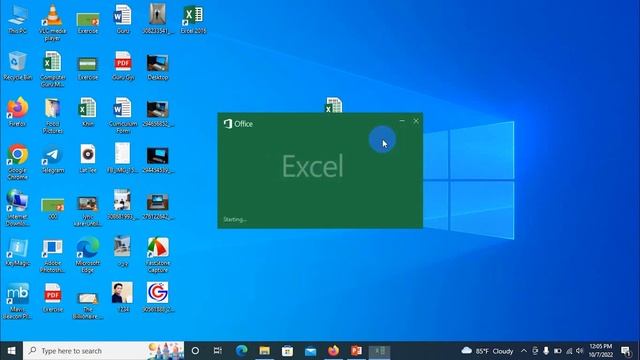Screen dimensions: 640x360
Task: Launch VLC media player from desktop
Action: [53, 22]
